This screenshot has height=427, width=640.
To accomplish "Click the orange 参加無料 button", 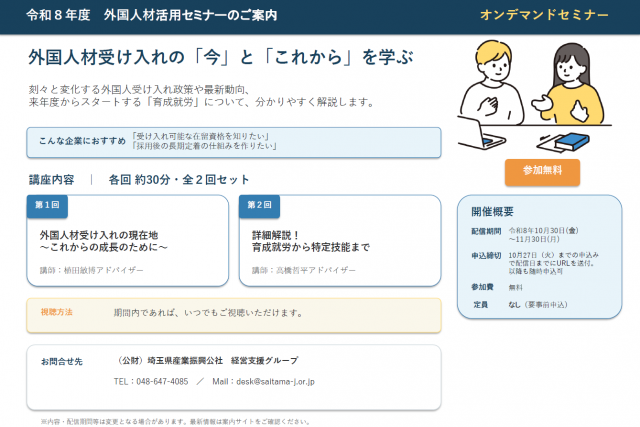I will click(542, 172).
